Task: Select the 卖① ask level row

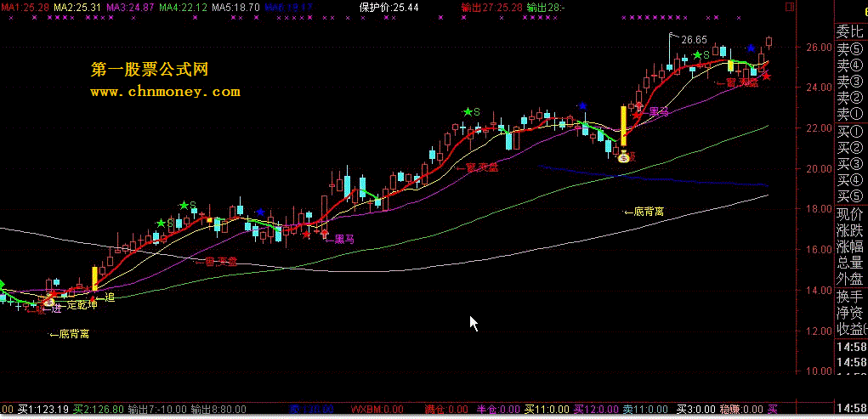Action: [850, 114]
